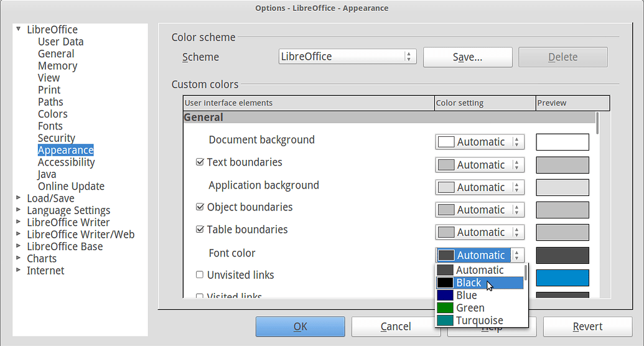Open Text boundaries color dropdown
This screenshot has height=346, width=644.
tap(480, 165)
